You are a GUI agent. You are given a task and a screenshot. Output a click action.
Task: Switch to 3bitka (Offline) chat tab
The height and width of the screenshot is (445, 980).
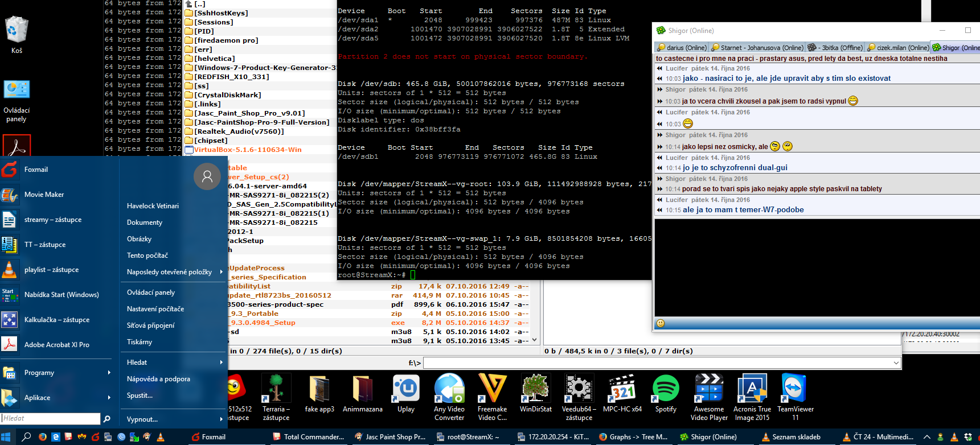[x=835, y=48]
